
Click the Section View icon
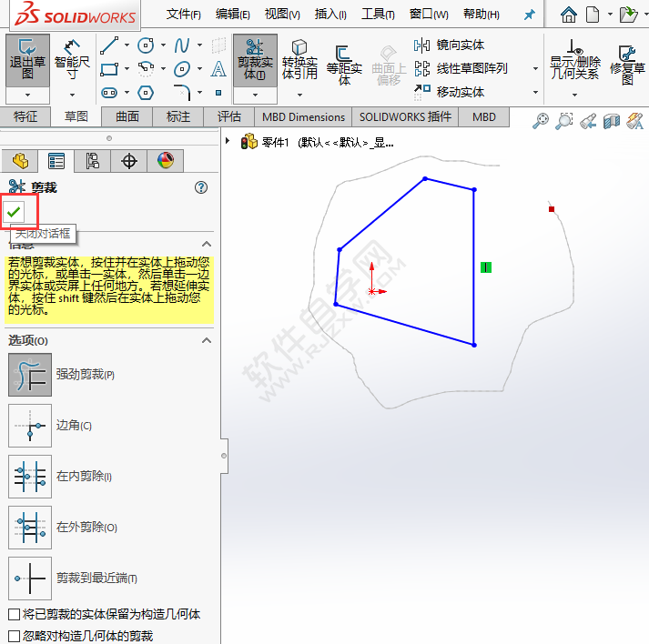coord(612,121)
